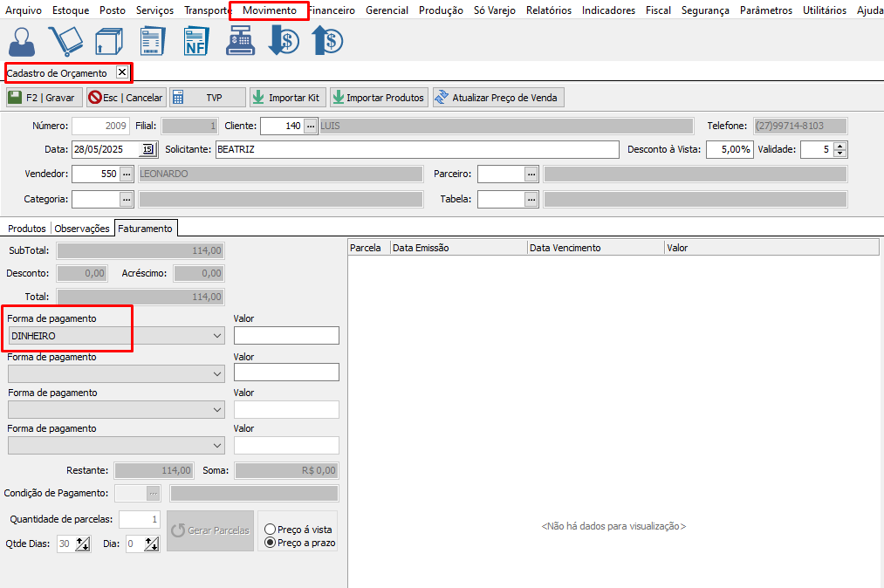This screenshot has width=884, height=588.
Task: Click the cash register icon
Action: pos(239,41)
